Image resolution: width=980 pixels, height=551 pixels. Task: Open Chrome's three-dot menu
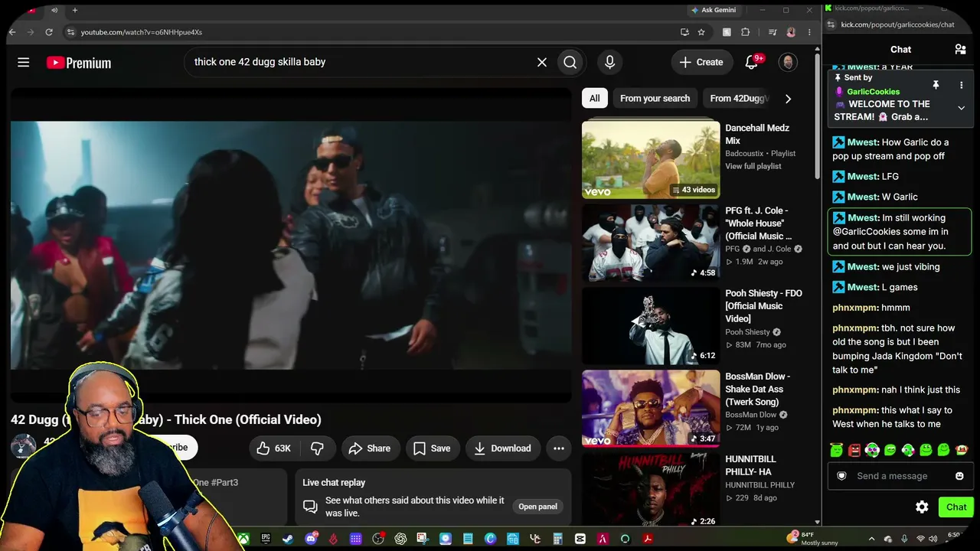pyautogui.click(x=809, y=32)
